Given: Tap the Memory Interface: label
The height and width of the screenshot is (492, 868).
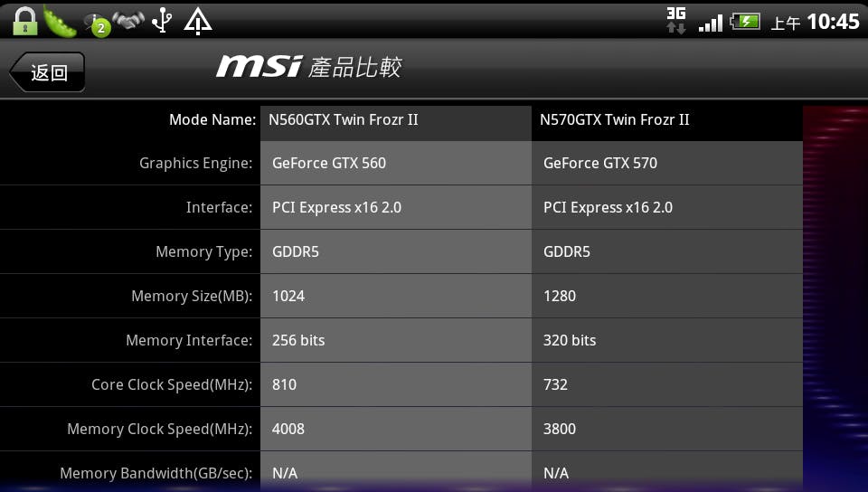Looking at the screenshot, I should point(189,340).
